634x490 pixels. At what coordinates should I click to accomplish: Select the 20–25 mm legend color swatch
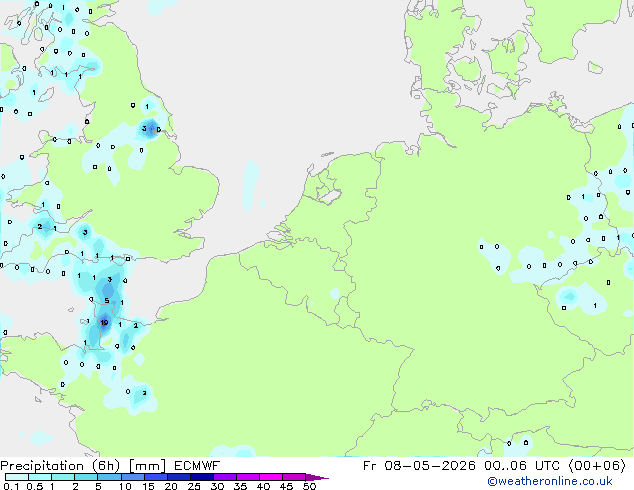[178, 477]
